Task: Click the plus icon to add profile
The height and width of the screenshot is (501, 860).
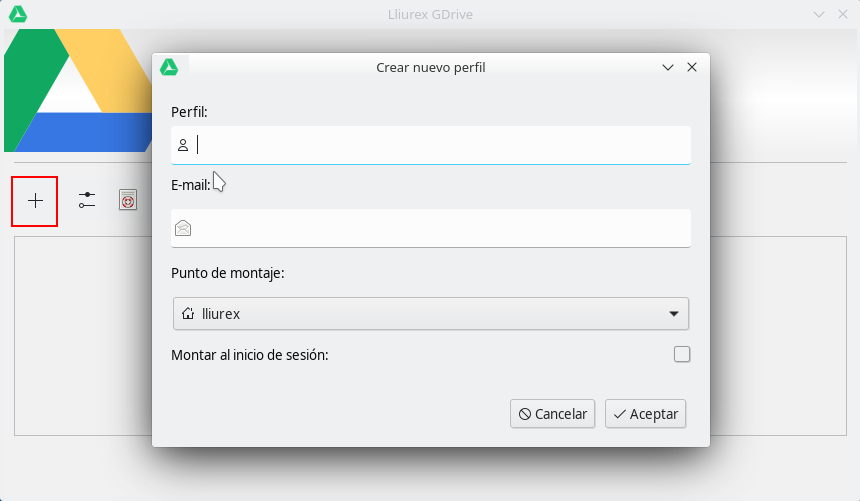Action: (35, 201)
